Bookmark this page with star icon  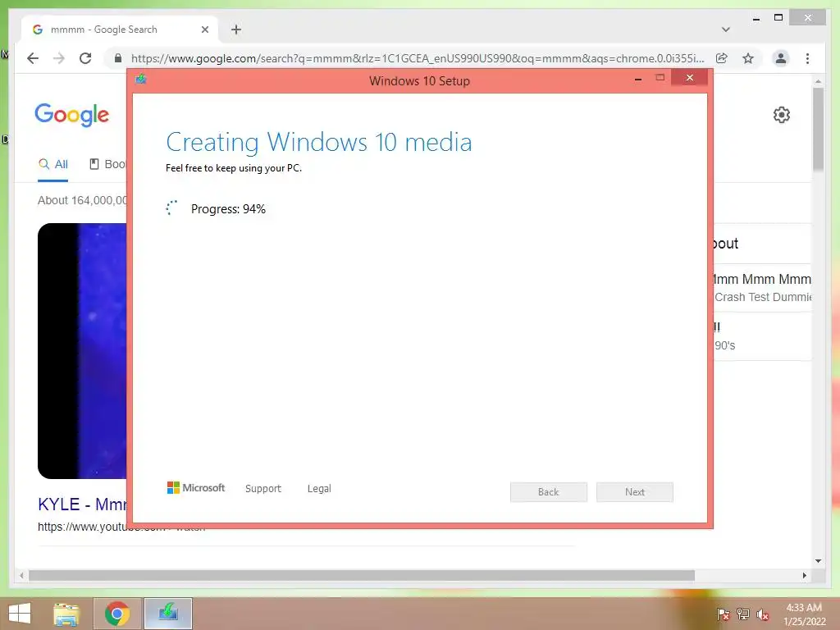[748, 58]
